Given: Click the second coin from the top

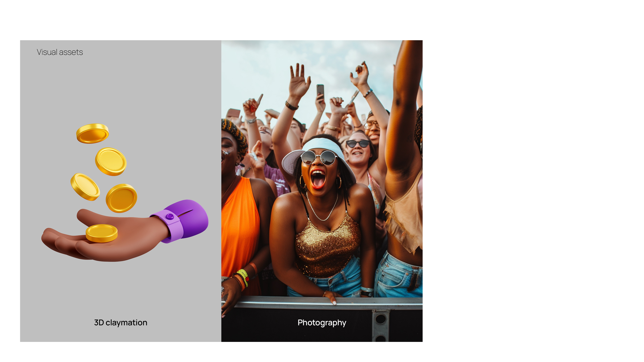Looking at the screenshot, I should coord(111,162).
